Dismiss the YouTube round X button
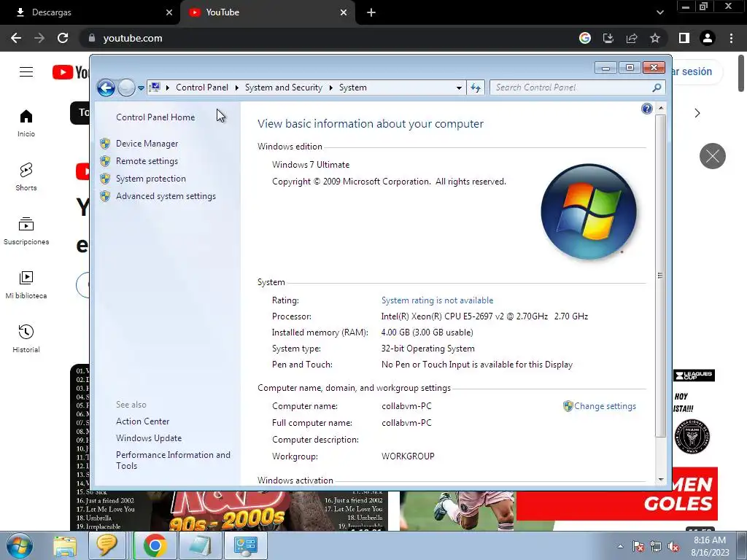Viewport: 747px width, 560px height. pyautogui.click(x=712, y=156)
